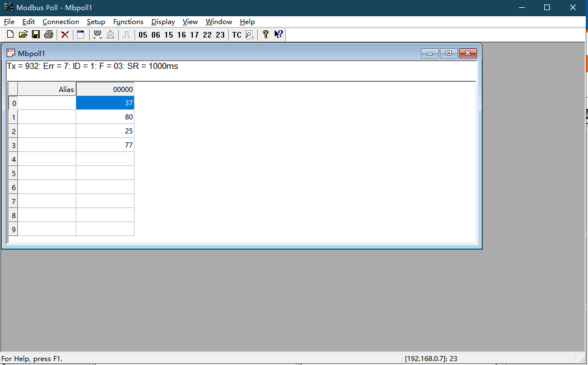Click the Alias column header
The height and width of the screenshot is (365, 588).
coord(47,89)
